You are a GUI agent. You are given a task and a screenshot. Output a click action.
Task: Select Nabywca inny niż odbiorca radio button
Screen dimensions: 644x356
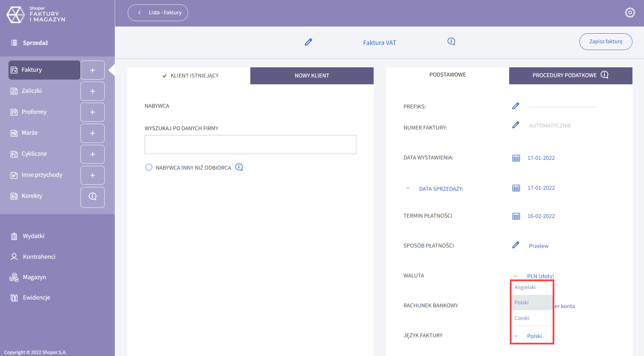pos(149,167)
